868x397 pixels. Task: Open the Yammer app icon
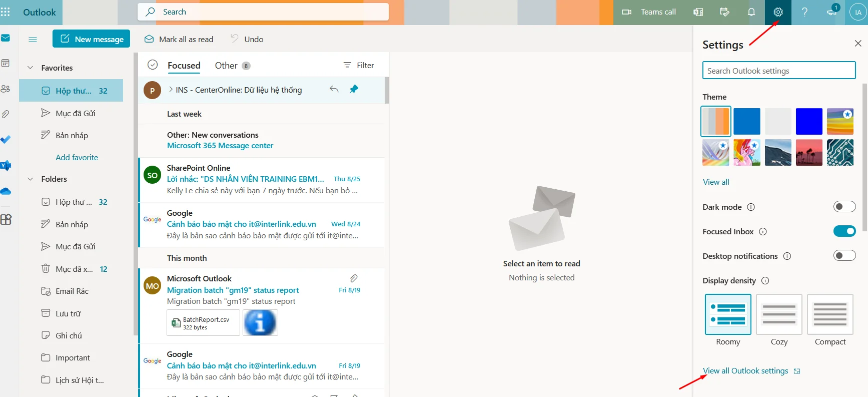[6, 165]
